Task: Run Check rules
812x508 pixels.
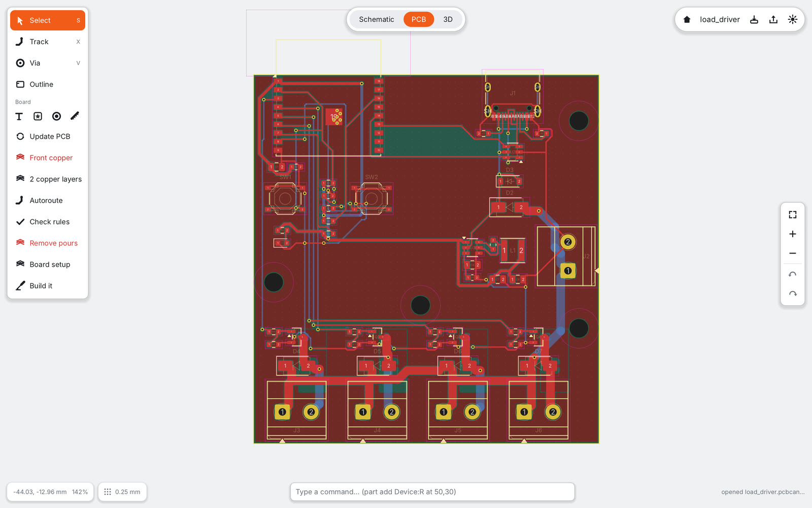Action: point(48,221)
